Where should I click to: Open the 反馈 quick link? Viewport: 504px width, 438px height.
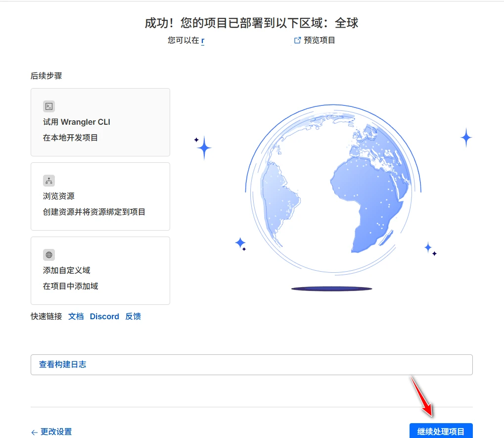tap(133, 317)
